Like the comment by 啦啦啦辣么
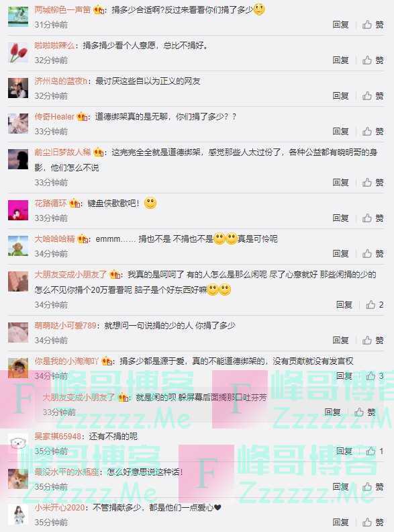 373,60
